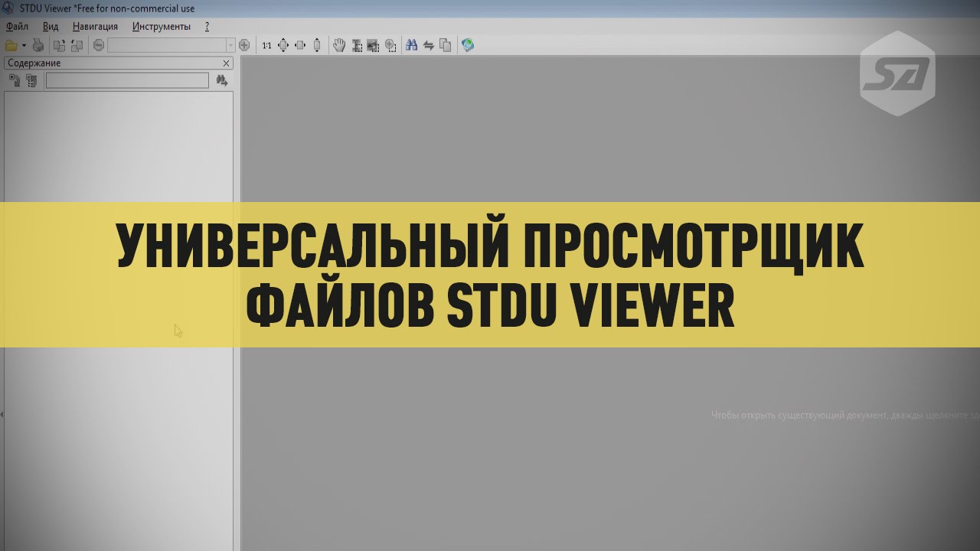
Task: Click the expand all icon in Содержание panel
Action: pos(14,80)
